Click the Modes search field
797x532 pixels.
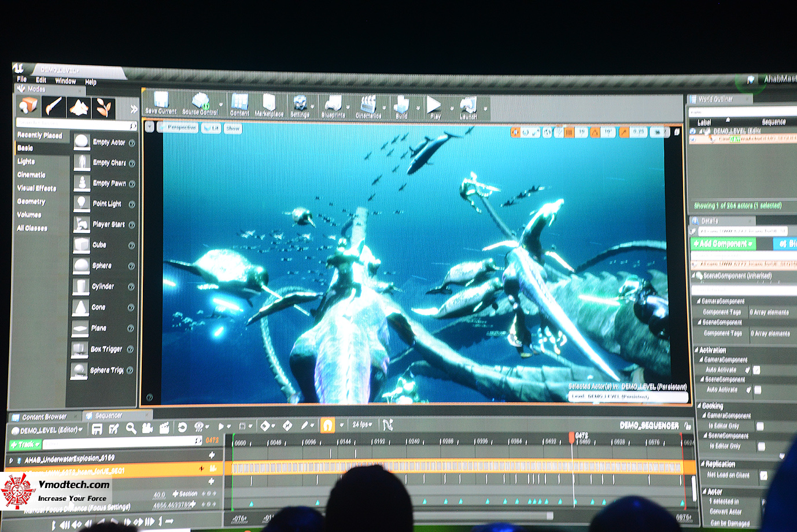click(x=76, y=123)
